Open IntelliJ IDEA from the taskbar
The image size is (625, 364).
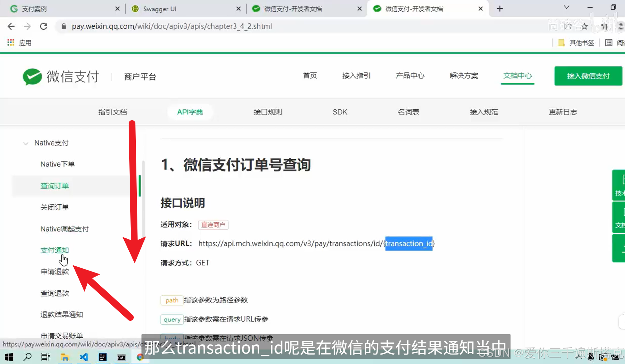click(x=103, y=357)
